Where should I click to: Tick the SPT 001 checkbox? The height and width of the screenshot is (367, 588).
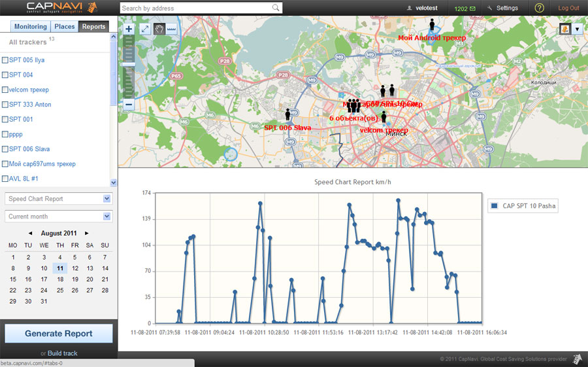(5, 120)
